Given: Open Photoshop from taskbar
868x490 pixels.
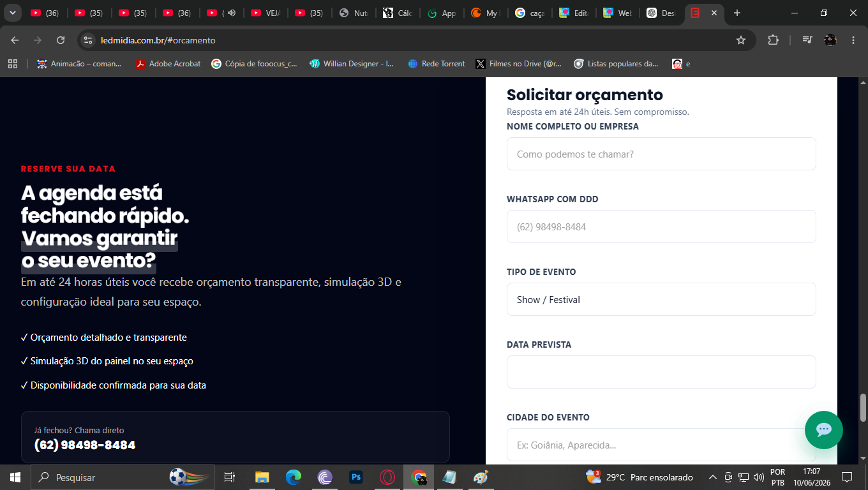Looking at the screenshot, I should (x=356, y=477).
